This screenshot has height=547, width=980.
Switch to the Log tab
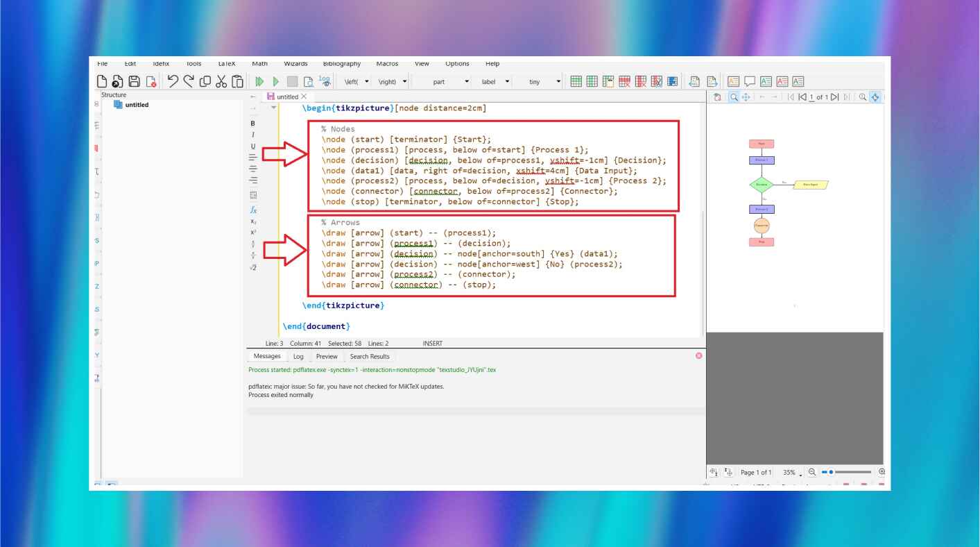coord(298,356)
